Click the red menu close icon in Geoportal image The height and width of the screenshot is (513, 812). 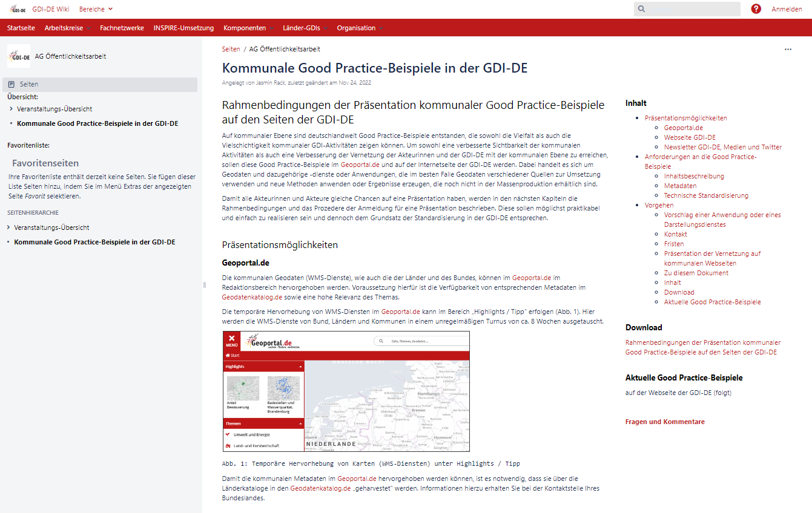[x=232, y=341]
